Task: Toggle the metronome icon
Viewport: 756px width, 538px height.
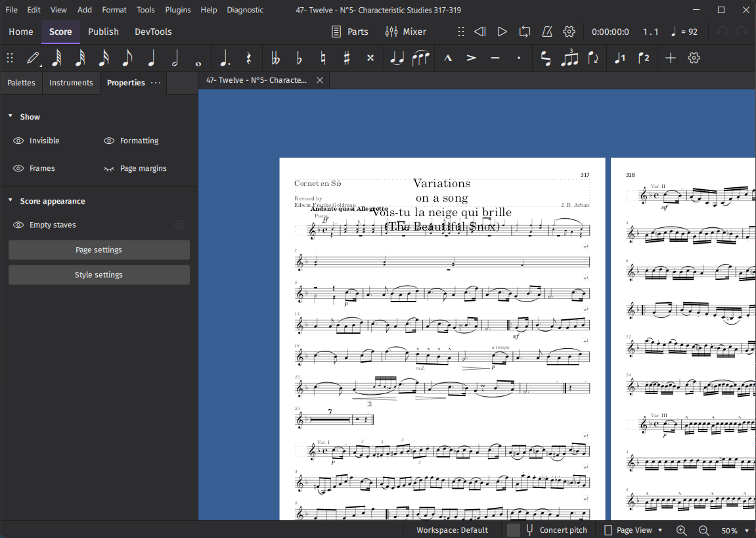Action: (x=546, y=32)
